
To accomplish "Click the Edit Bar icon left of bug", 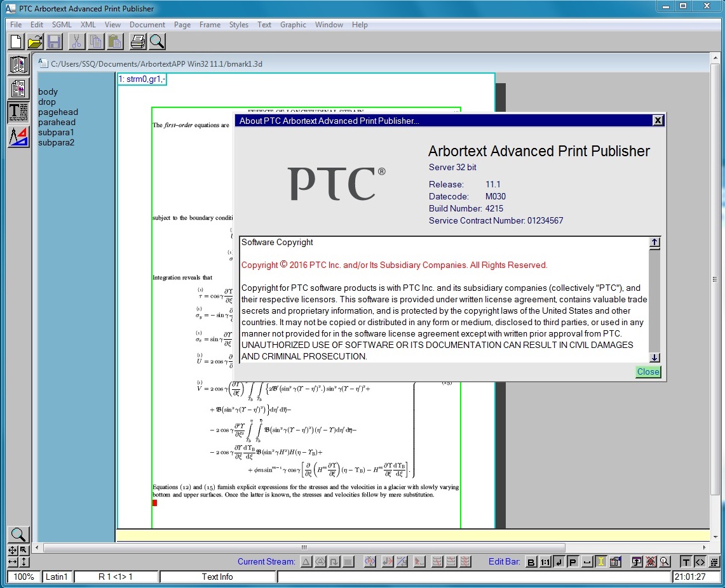I will tap(637, 562).
